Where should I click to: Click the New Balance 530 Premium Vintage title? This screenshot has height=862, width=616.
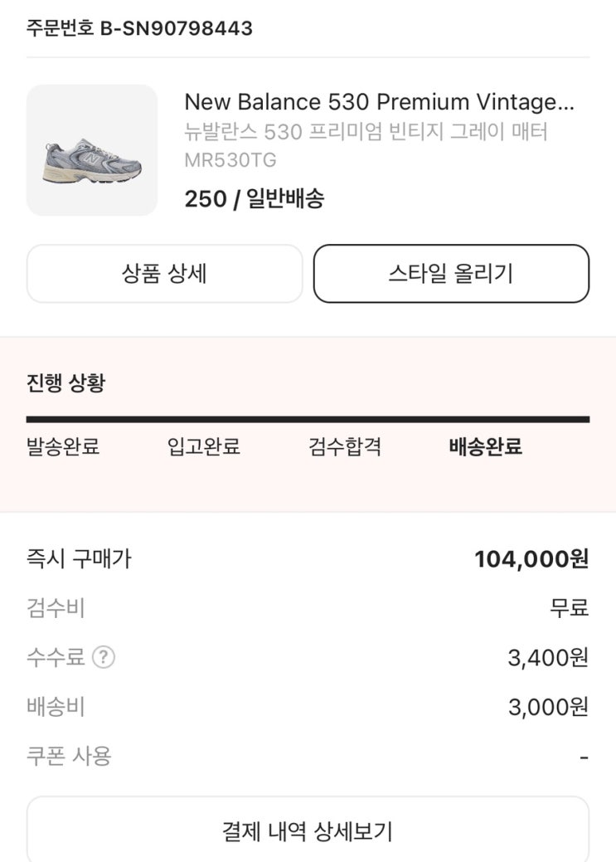379,102
